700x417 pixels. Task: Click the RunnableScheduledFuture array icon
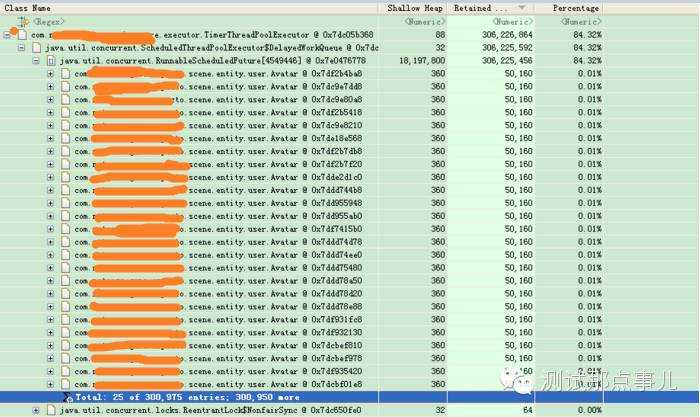click(51, 60)
